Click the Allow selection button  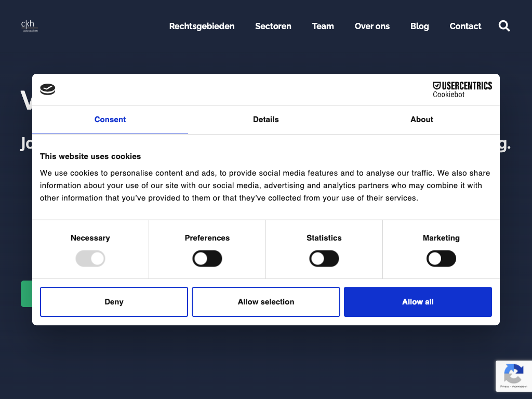[266, 302]
